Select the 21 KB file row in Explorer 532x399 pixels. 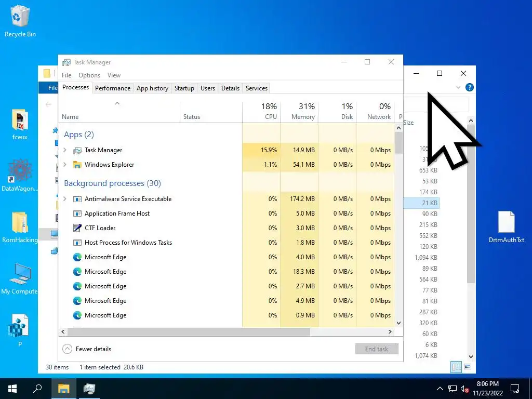pyautogui.click(x=421, y=203)
